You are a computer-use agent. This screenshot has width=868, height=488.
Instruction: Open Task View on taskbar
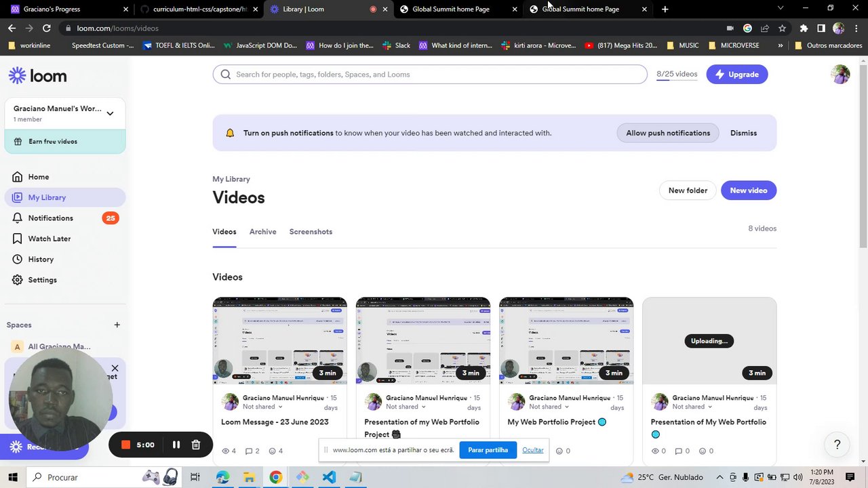coord(195,477)
